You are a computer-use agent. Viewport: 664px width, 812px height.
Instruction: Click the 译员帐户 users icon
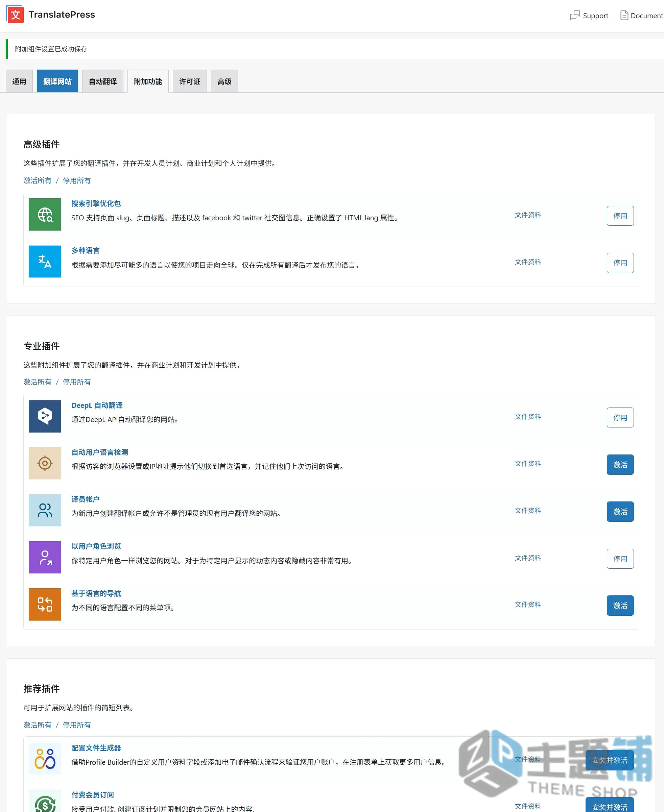click(x=45, y=510)
